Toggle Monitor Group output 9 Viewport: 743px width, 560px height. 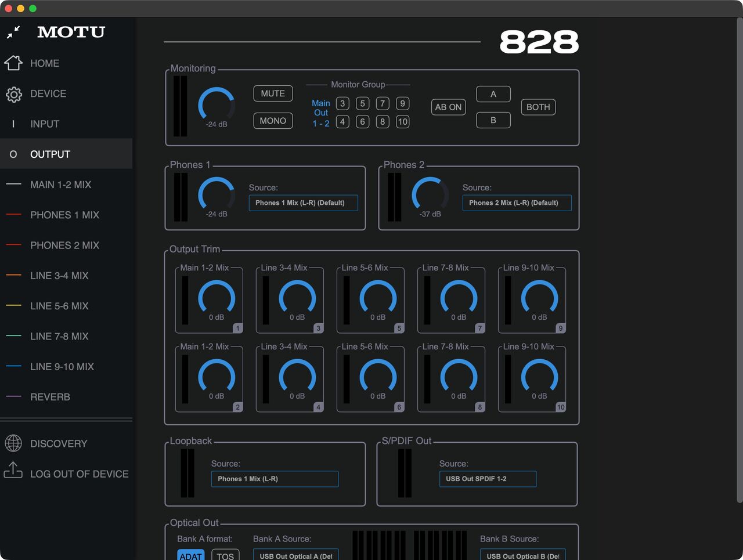pyautogui.click(x=402, y=103)
